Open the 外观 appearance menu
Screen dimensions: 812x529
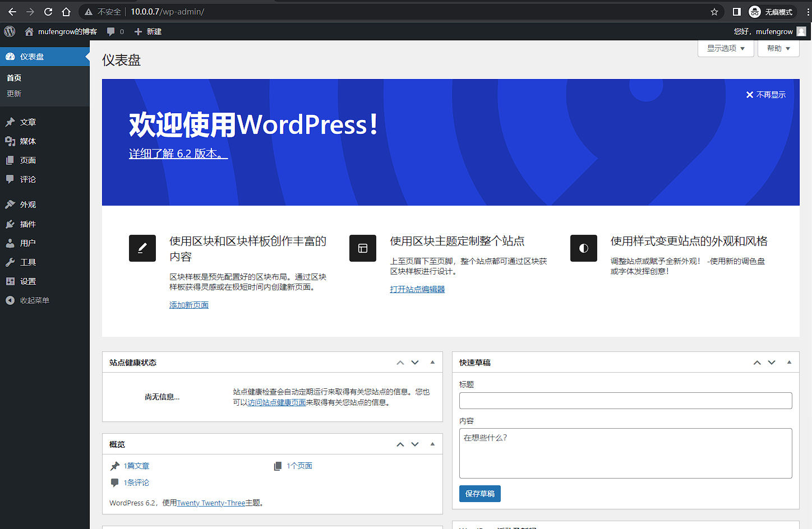click(45, 205)
